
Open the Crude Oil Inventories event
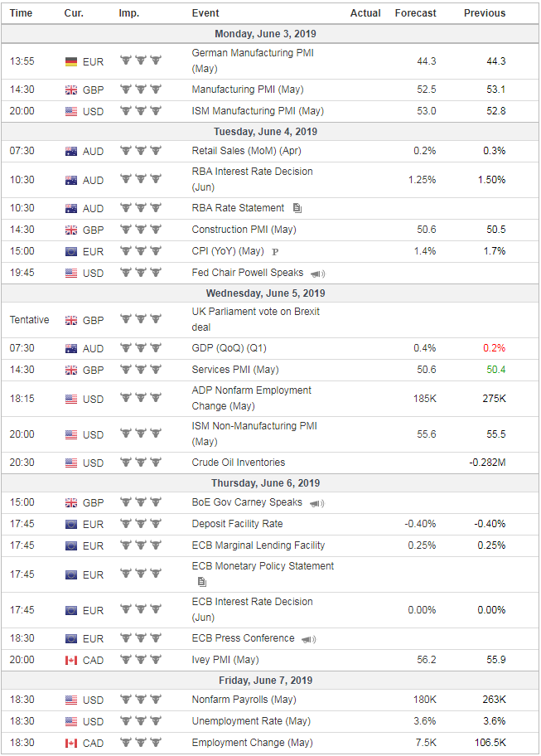238,463
